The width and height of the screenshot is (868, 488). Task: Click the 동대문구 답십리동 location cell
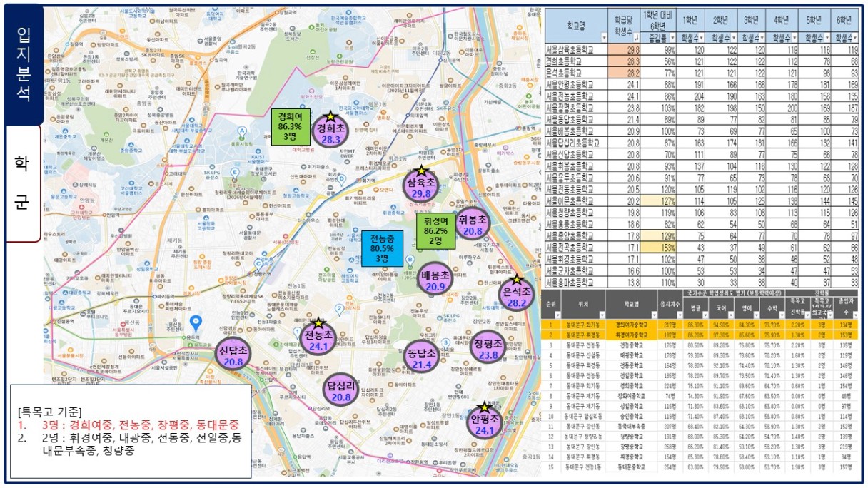(583, 416)
